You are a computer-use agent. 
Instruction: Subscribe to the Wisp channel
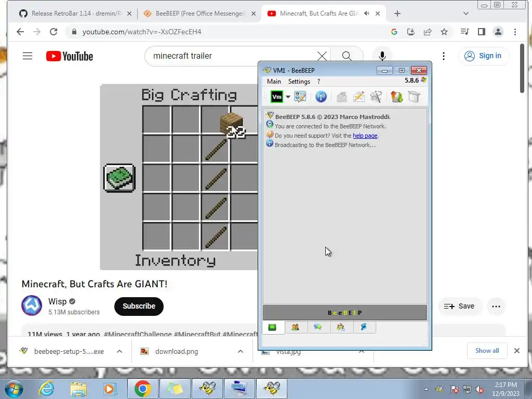point(139,306)
